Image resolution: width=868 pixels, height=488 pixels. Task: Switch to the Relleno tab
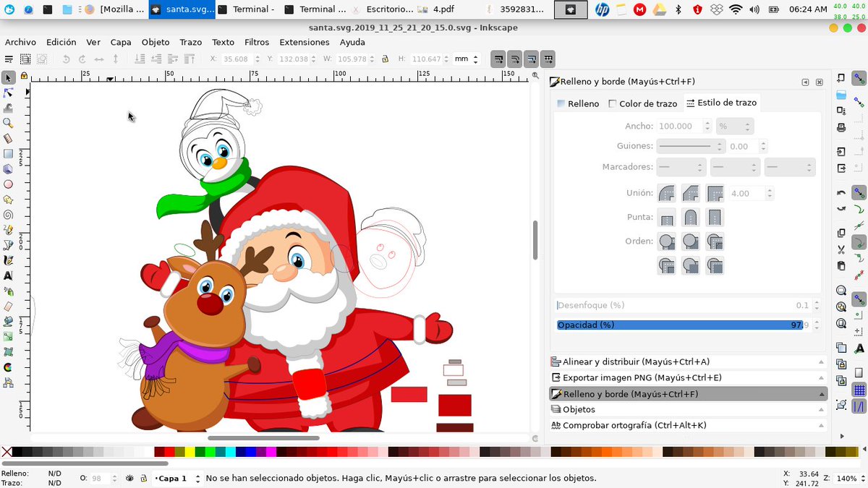pyautogui.click(x=577, y=103)
